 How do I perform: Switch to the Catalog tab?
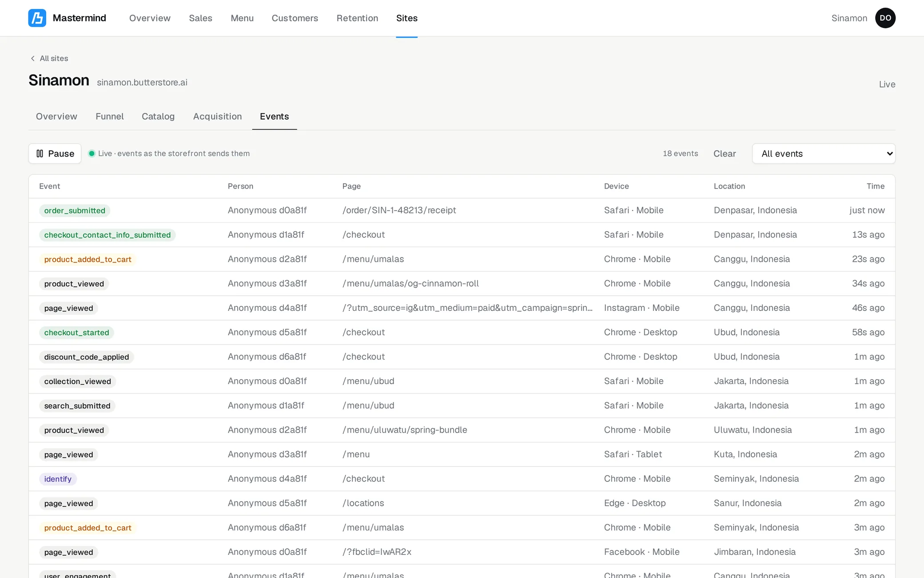(x=158, y=116)
